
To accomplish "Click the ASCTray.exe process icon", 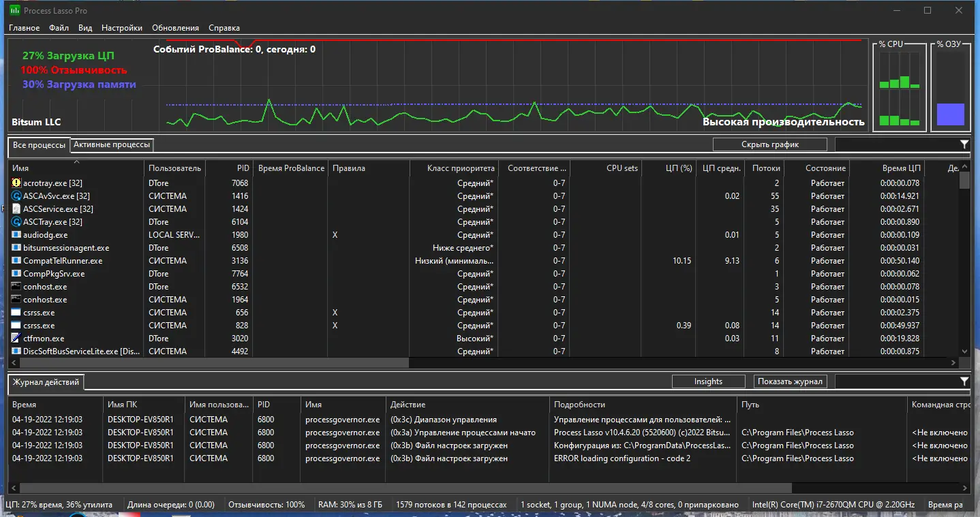I will [x=16, y=222].
